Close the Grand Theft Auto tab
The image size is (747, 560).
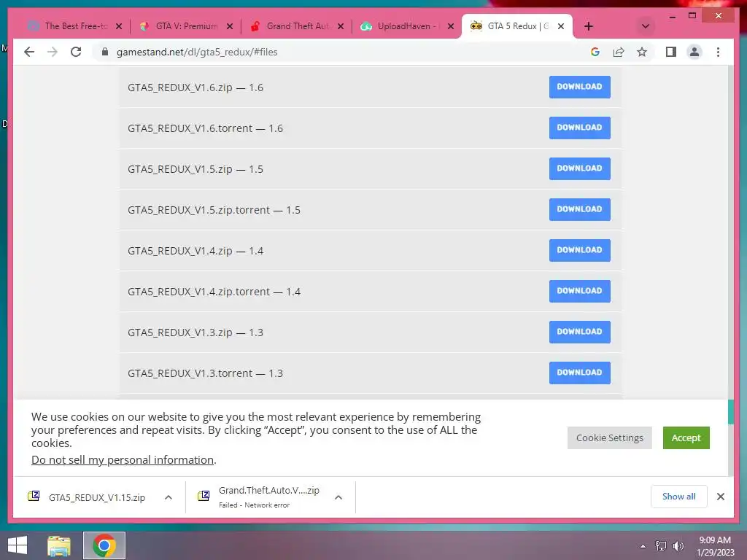coord(341,26)
